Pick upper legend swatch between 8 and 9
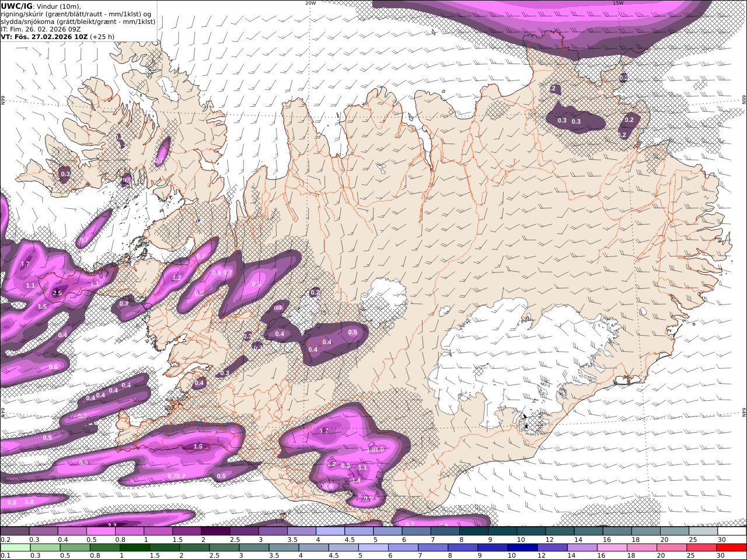This screenshot has height=560, width=747. (x=474, y=531)
